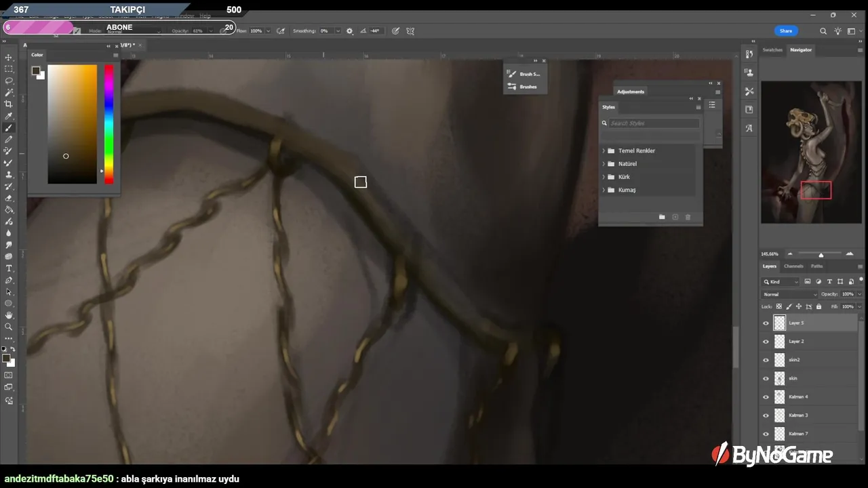Click Navigator zoom slider
Screen dimensions: 868x488
coord(819,253)
